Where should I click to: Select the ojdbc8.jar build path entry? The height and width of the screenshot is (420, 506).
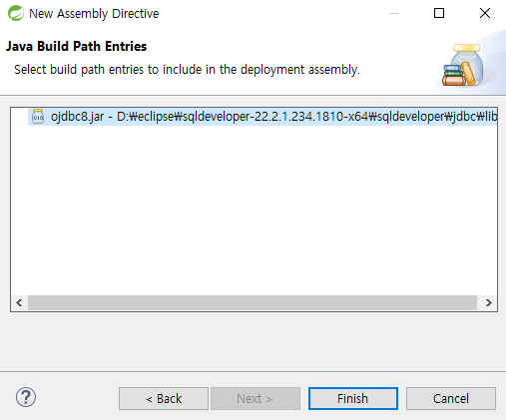(x=262, y=117)
